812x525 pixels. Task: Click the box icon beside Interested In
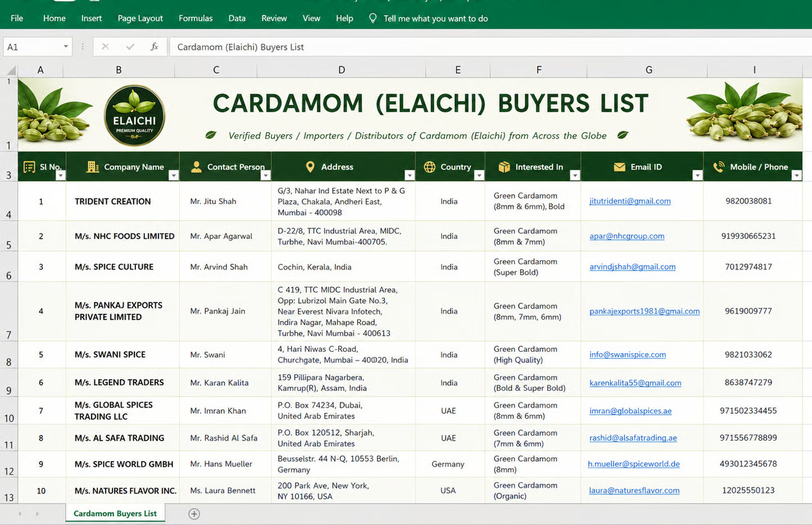point(504,167)
